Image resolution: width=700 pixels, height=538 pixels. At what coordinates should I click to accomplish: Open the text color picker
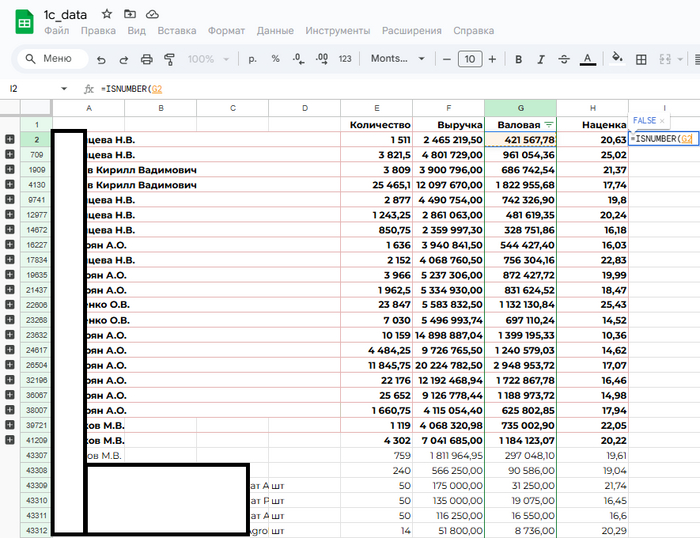click(588, 59)
